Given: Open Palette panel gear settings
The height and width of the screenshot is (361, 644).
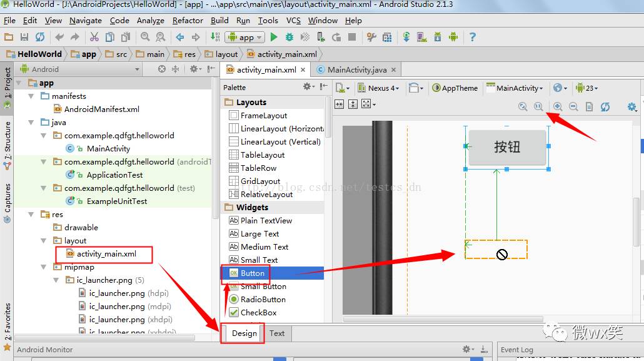Looking at the screenshot, I should click(x=308, y=87).
